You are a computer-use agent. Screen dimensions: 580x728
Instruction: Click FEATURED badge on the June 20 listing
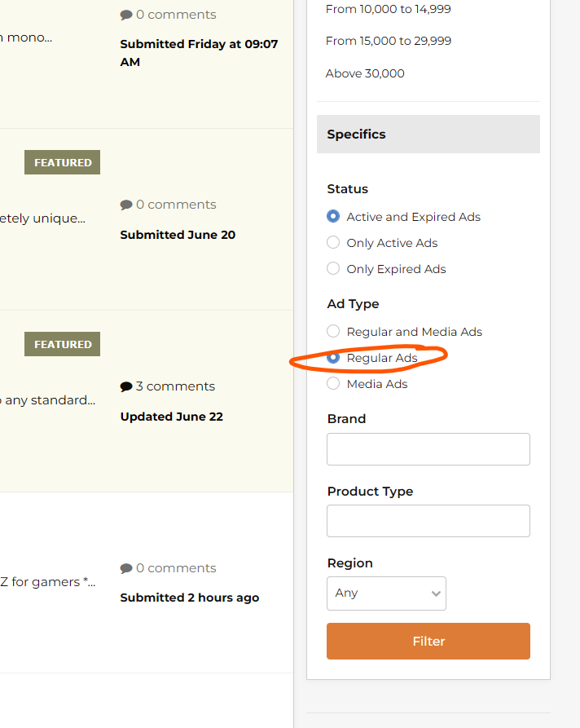pyautogui.click(x=63, y=162)
